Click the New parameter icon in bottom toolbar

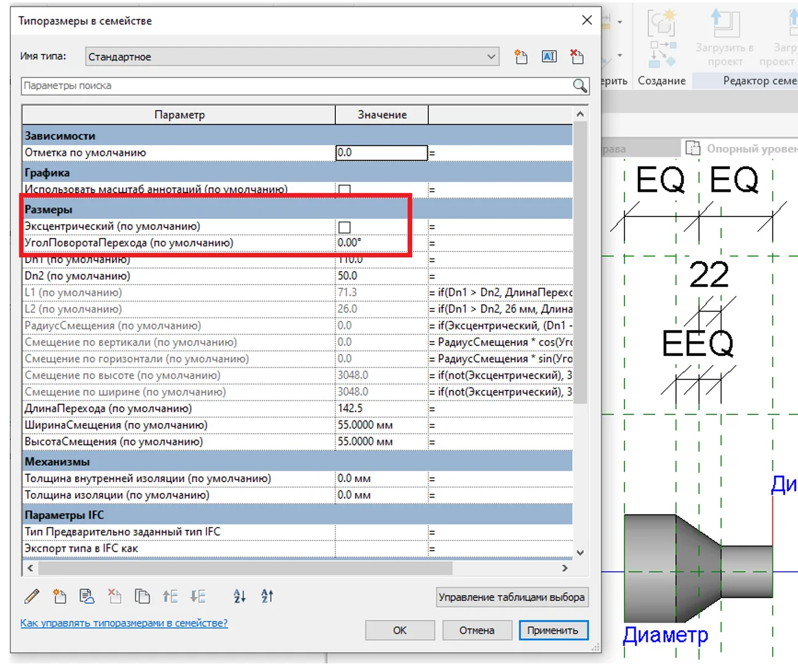click(x=60, y=596)
